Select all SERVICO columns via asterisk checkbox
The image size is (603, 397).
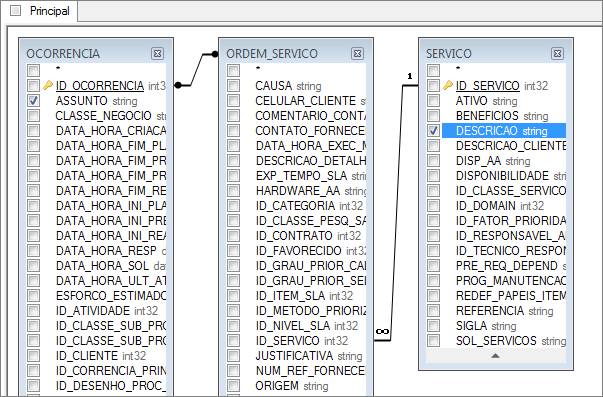(x=433, y=70)
